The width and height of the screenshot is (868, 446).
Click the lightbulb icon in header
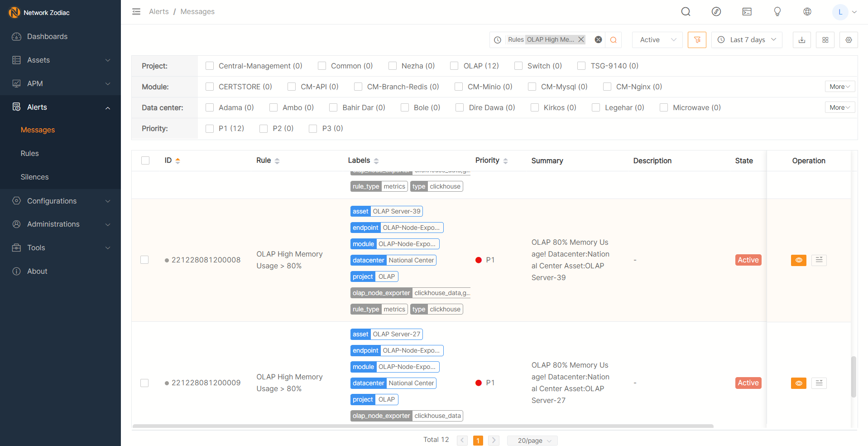[x=777, y=12]
